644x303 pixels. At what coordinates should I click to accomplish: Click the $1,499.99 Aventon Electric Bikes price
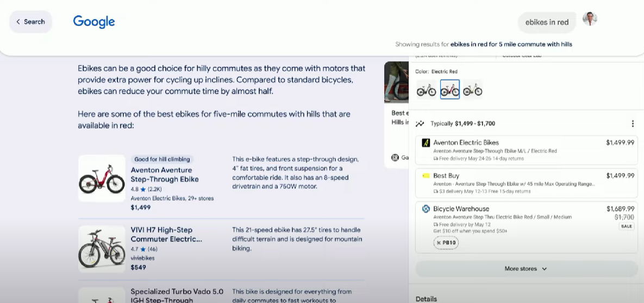tap(620, 143)
